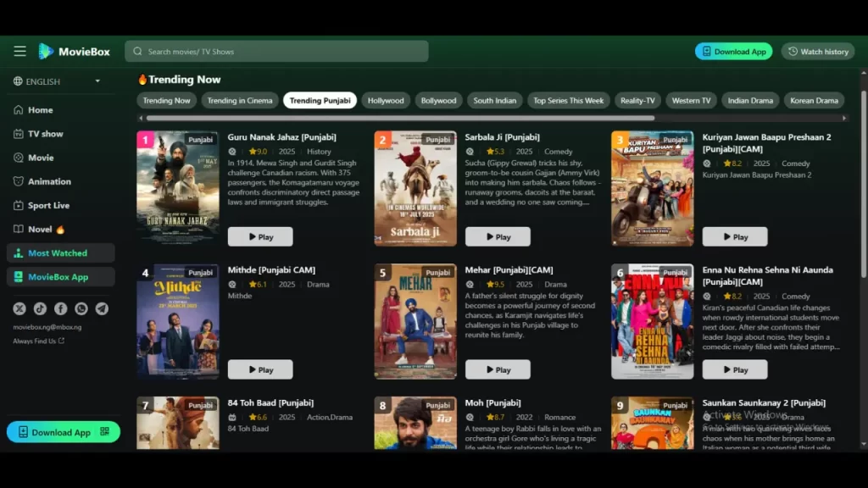
Task: Click the MovieBox App icon in sidebar
Action: point(19,277)
